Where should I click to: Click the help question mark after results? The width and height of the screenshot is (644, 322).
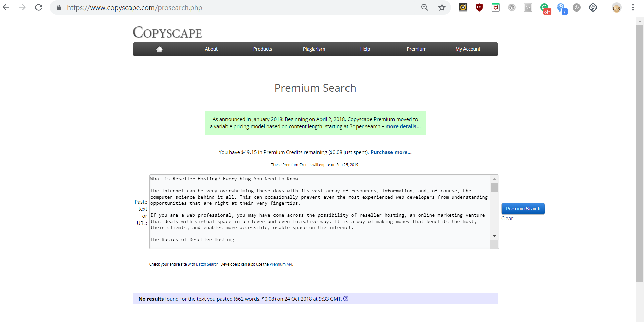click(x=346, y=299)
